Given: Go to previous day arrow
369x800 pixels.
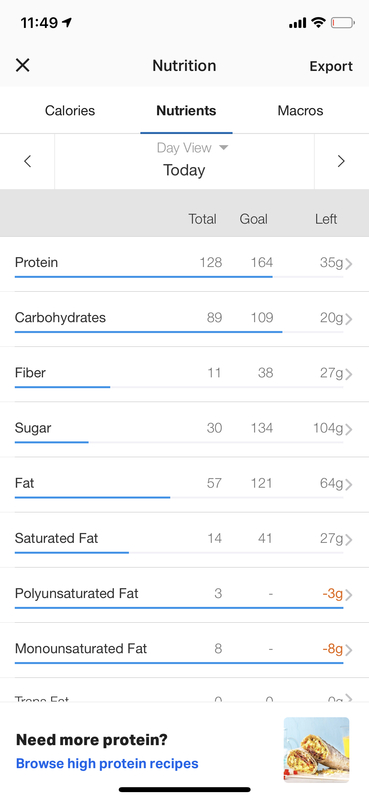Looking at the screenshot, I should pos(28,162).
